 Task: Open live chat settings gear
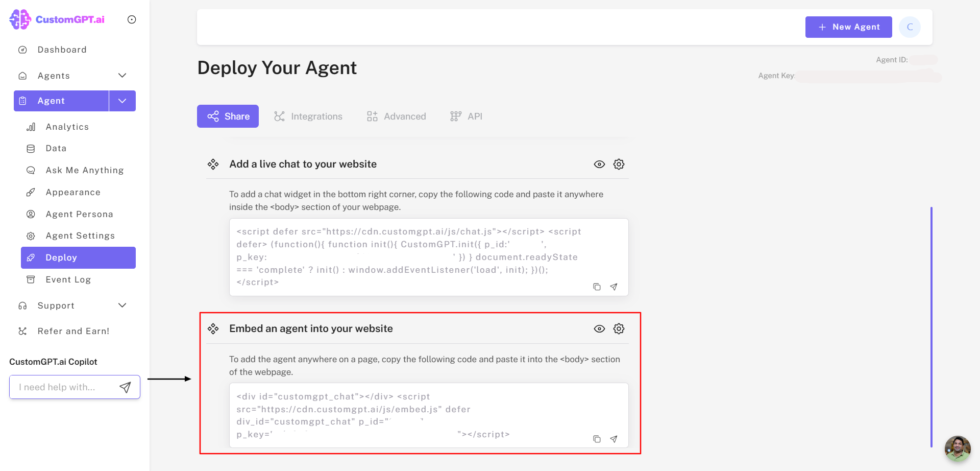coord(619,164)
